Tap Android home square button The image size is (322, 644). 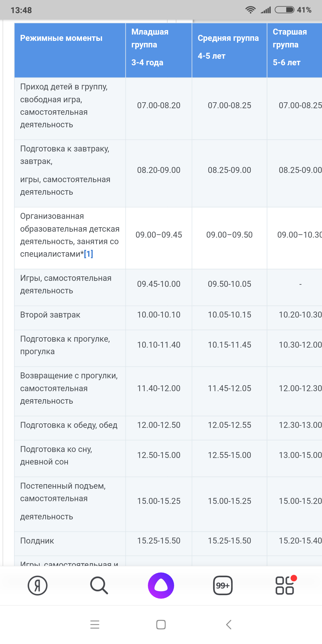click(x=161, y=624)
